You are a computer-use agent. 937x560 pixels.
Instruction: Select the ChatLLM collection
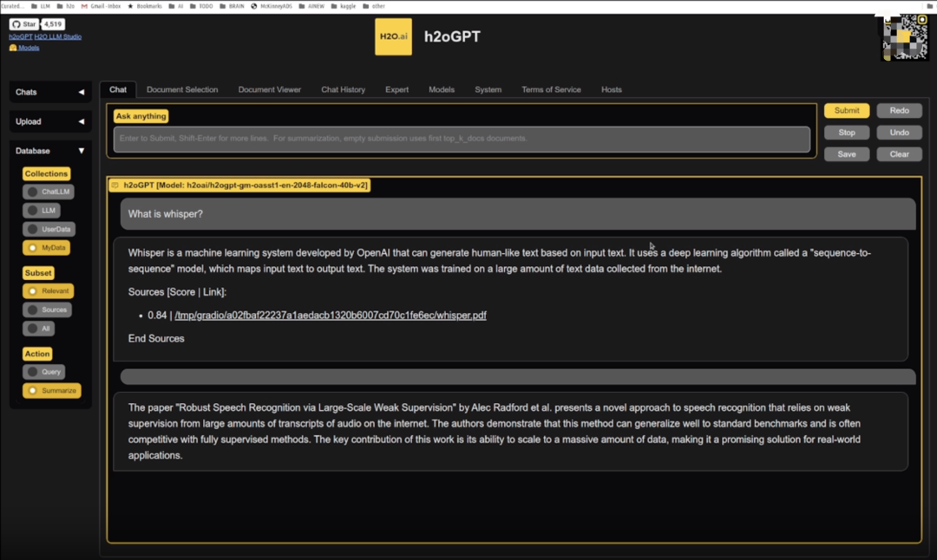49,192
